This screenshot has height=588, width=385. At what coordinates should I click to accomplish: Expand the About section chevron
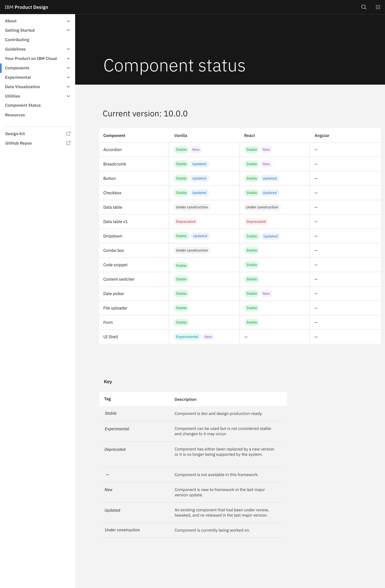[68, 21]
